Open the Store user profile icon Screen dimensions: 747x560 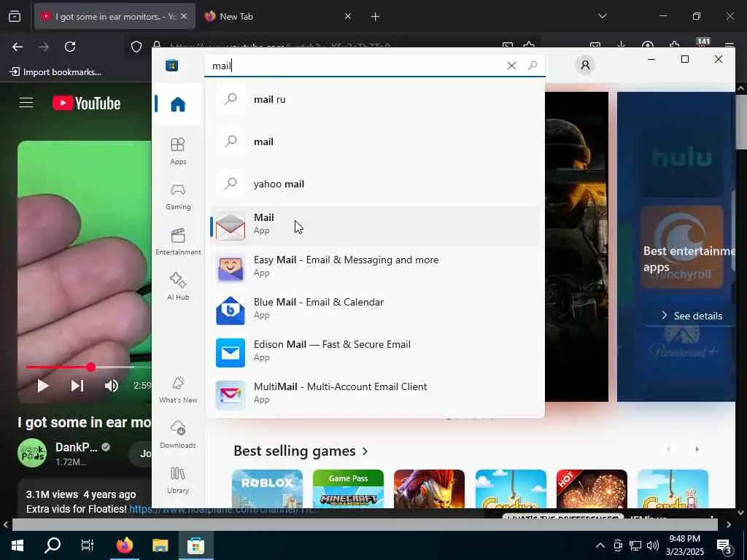click(585, 65)
